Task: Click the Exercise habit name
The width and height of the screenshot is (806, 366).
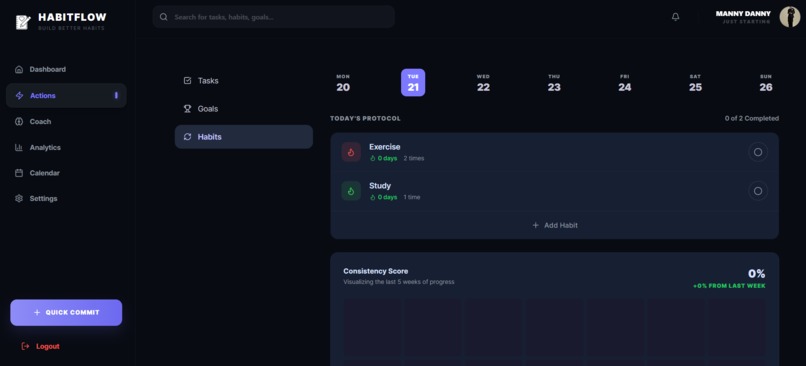Action: 384,147
